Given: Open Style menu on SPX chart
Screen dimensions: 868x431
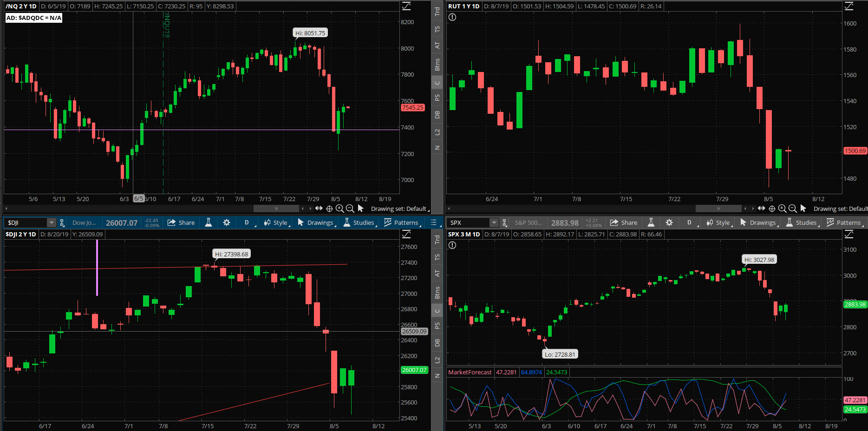Looking at the screenshot, I should coord(719,223).
